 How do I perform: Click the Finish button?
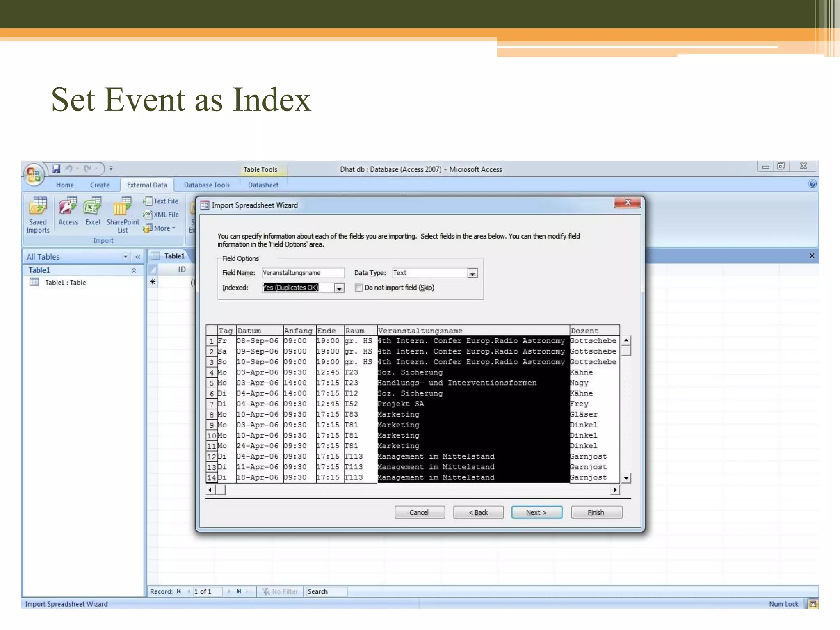596,512
